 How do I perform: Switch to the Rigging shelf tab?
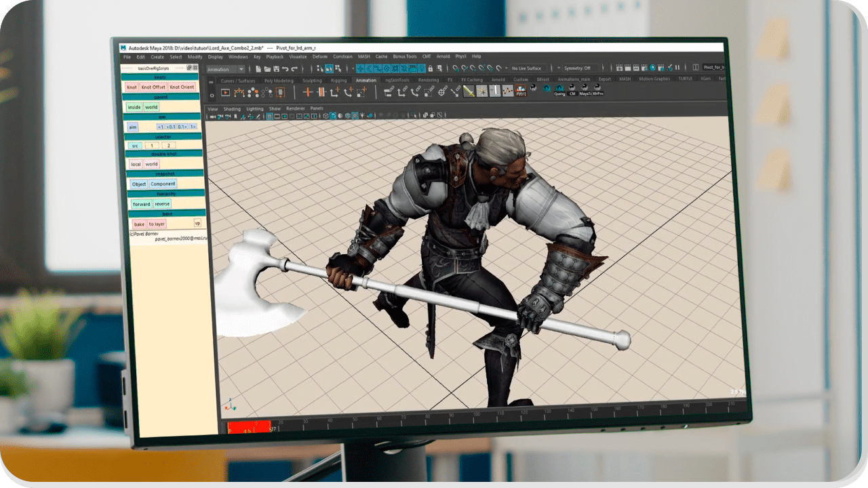point(338,81)
